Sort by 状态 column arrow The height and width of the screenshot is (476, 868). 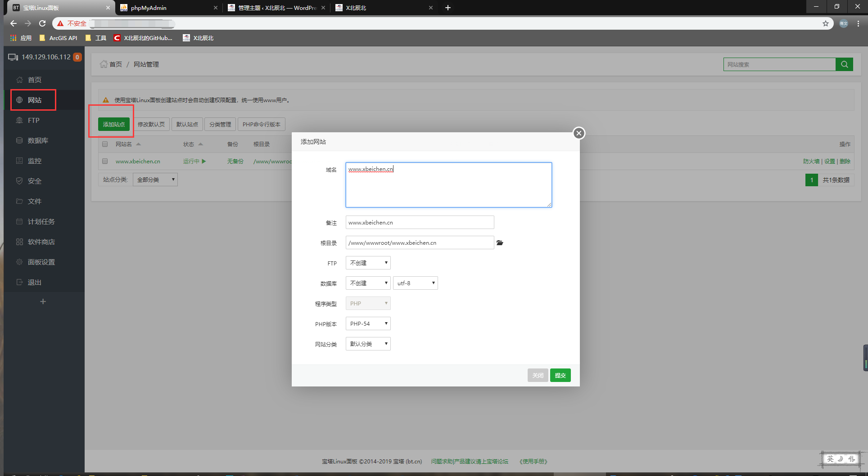[x=201, y=144]
